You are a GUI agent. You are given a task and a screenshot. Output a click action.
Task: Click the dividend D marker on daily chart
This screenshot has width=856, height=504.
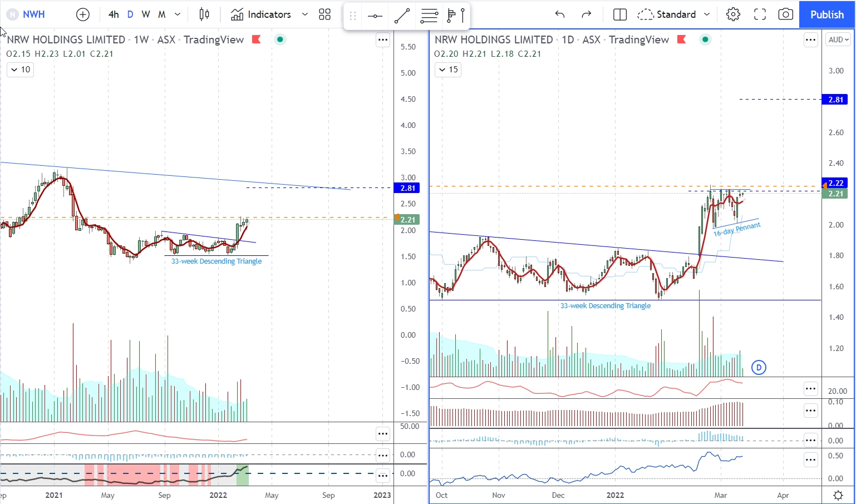pos(759,368)
